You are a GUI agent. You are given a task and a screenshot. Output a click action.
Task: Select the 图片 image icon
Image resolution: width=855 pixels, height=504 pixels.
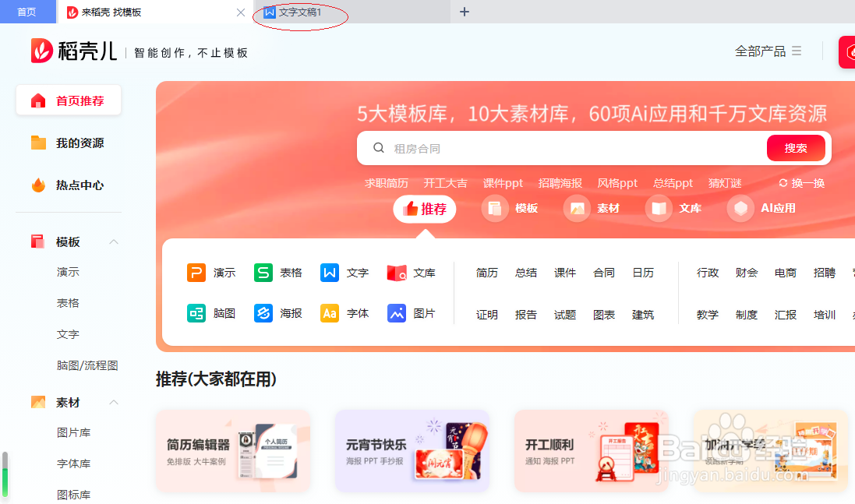pyautogui.click(x=396, y=313)
